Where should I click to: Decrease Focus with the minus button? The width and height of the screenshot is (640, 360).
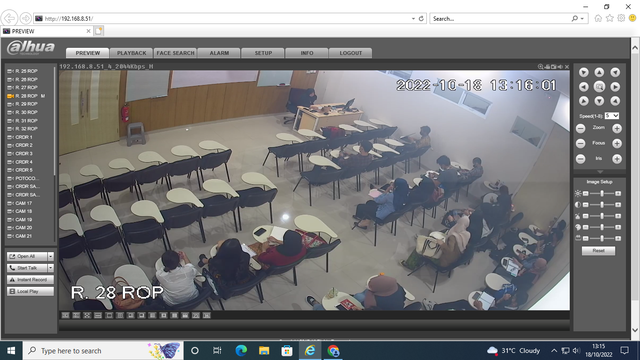(x=580, y=143)
